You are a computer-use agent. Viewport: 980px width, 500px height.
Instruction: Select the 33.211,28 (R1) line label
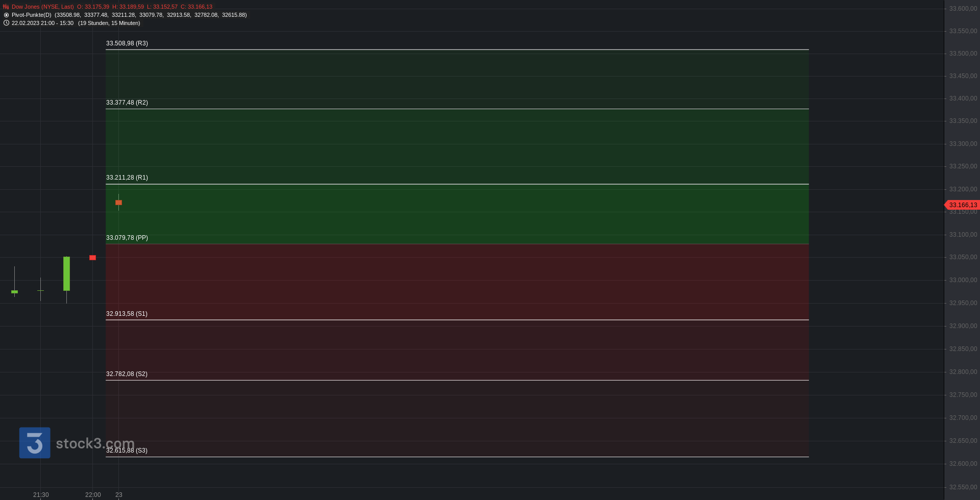pos(127,178)
